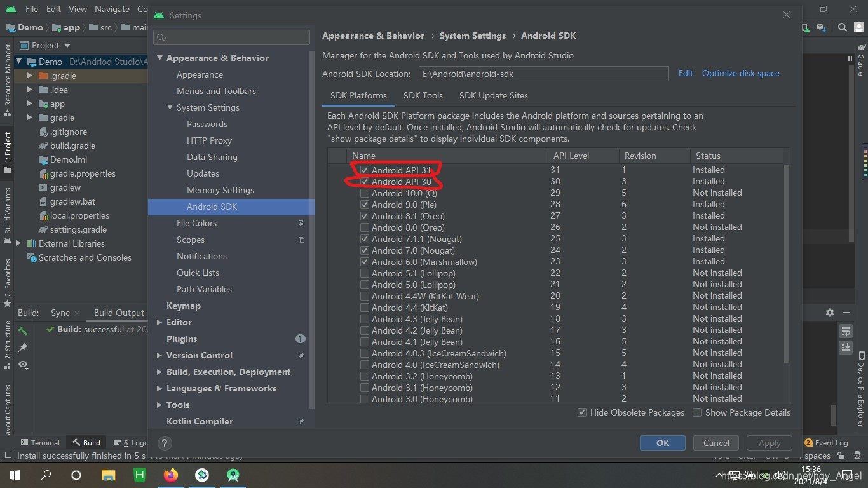This screenshot has height=488, width=868.
Task: Open the Navigate menu
Action: point(112,10)
